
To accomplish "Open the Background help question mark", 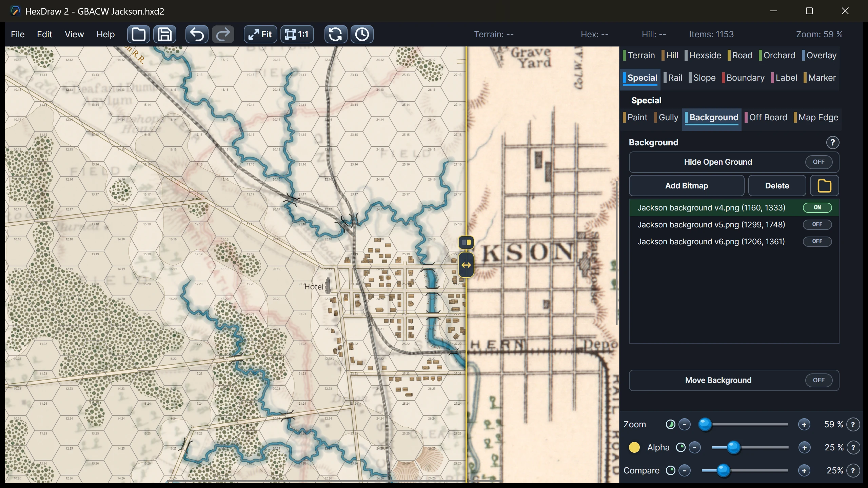I will coord(832,143).
